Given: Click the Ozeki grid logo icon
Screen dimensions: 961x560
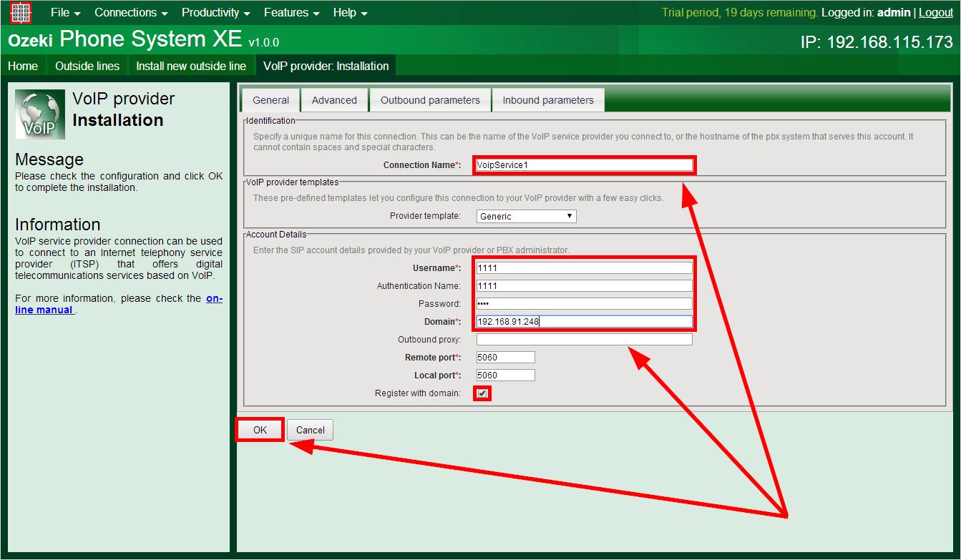Looking at the screenshot, I should (x=21, y=13).
